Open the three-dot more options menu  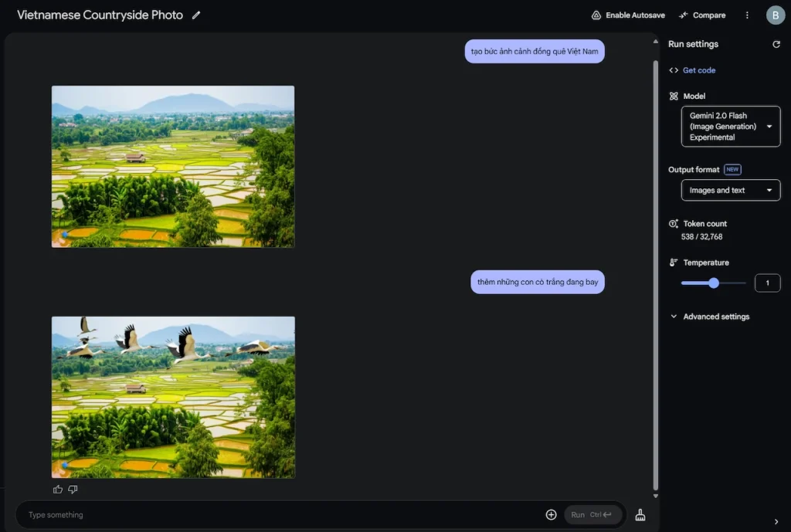coord(747,15)
